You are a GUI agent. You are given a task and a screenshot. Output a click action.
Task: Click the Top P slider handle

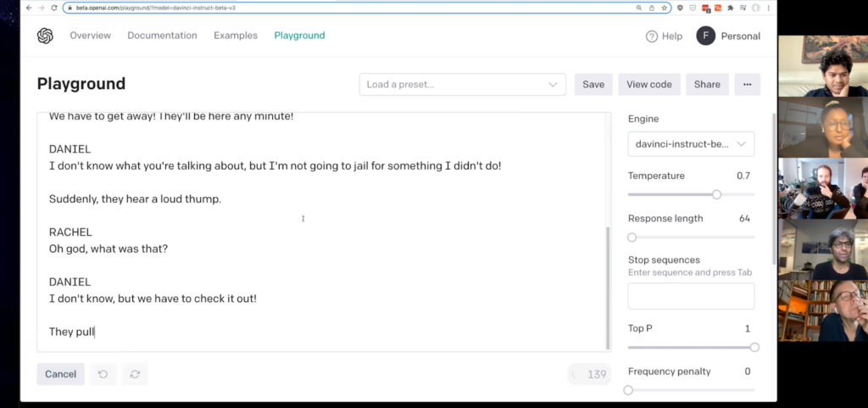pyautogui.click(x=754, y=347)
